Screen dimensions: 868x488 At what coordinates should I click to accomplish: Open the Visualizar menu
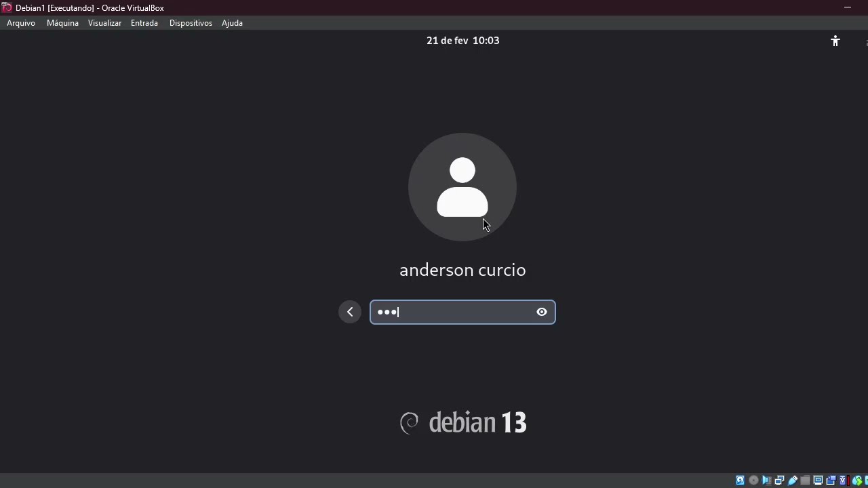[104, 23]
